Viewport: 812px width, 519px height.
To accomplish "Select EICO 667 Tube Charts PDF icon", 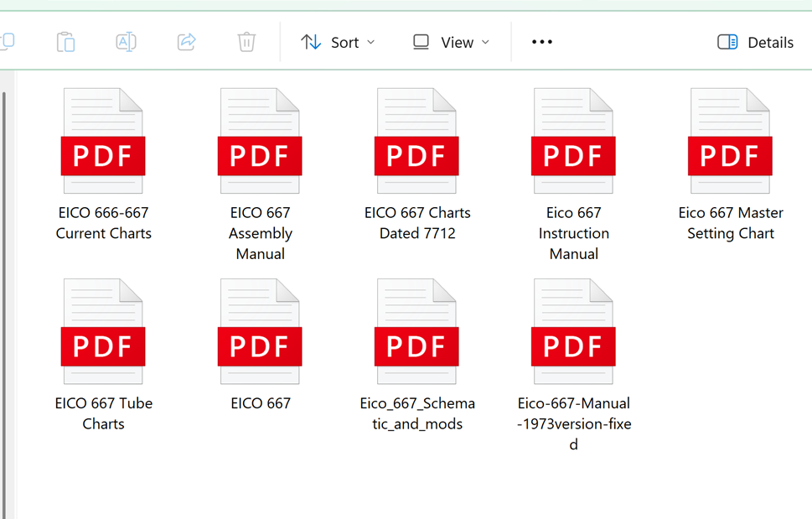I will coord(103,331).
